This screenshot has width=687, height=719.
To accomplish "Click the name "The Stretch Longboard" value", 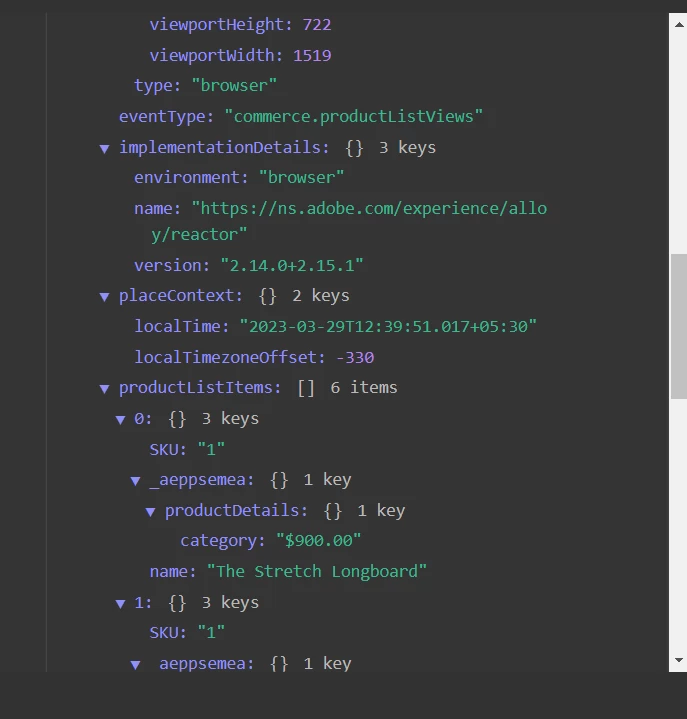I will 317,571.
